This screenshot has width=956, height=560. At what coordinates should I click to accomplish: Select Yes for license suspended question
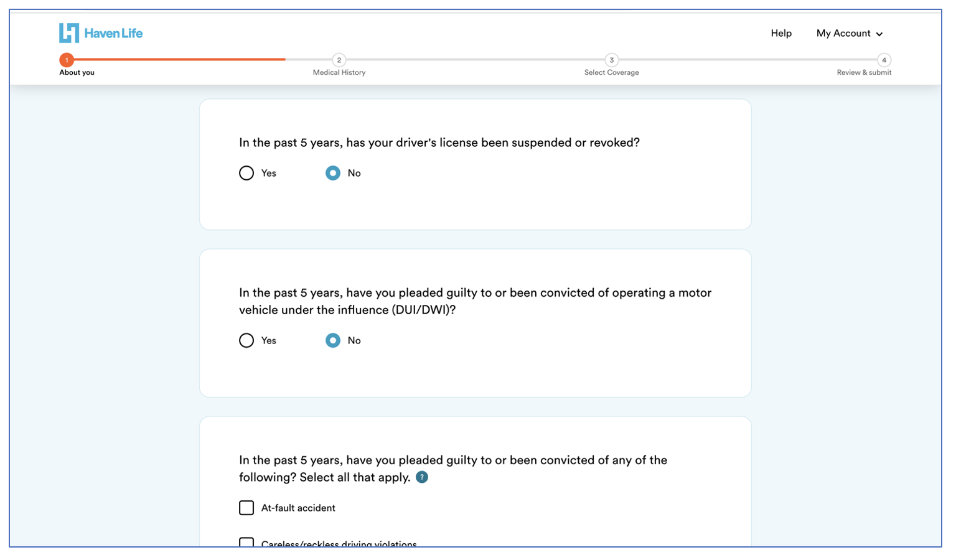246,173
